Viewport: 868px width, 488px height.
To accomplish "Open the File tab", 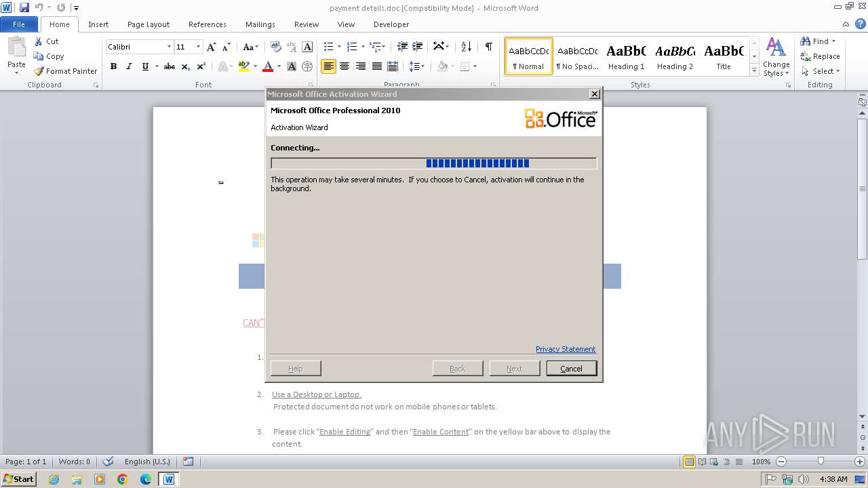I will [x=19, y=24].
